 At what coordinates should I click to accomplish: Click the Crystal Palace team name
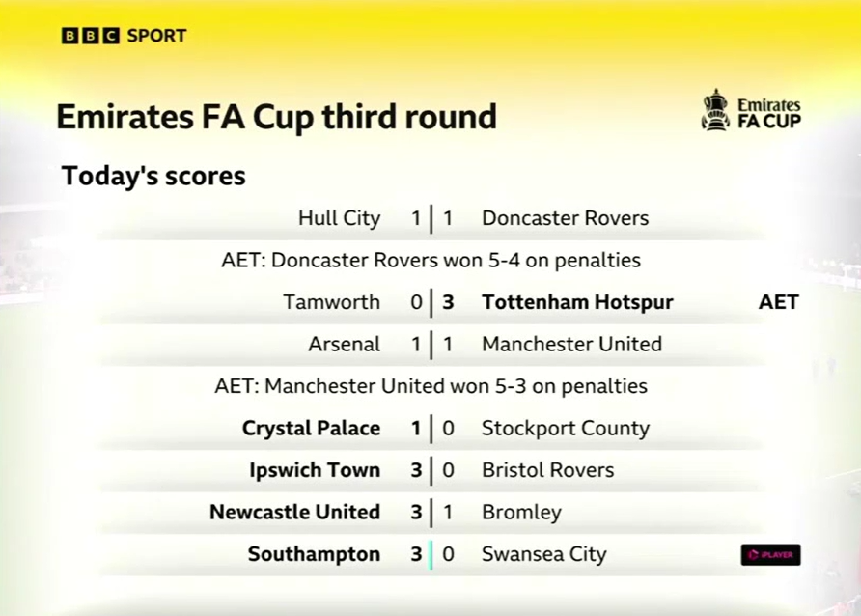pyautogui.click(x=312, y=429)
